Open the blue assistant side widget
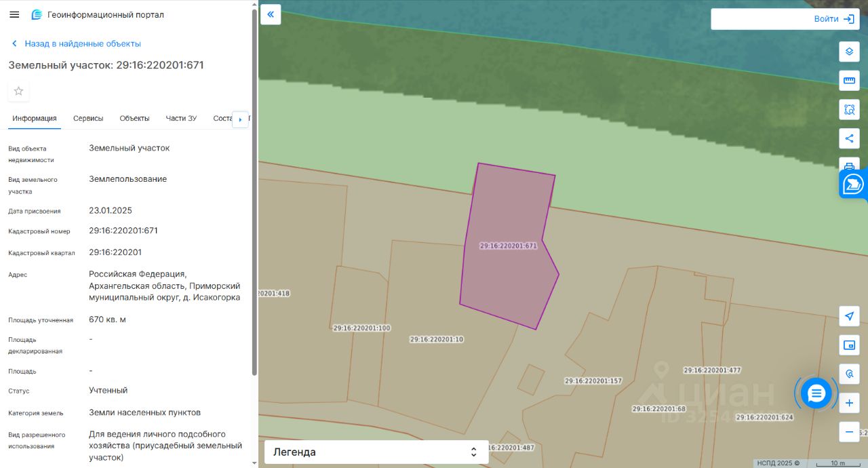Viewport: 868px width, 468px height. click(853, 184)
